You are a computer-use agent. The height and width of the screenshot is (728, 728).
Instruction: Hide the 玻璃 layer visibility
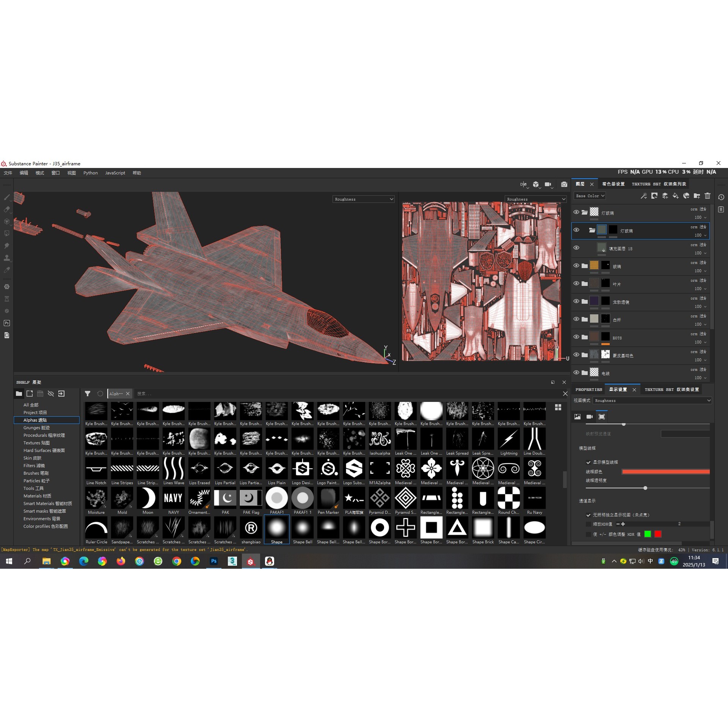coord(576,266)
